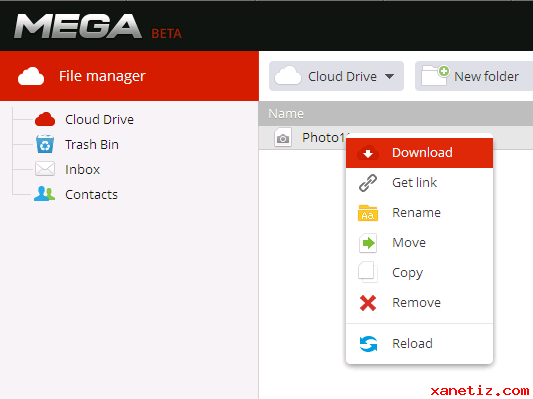Choose Rename from context menu

419,213
